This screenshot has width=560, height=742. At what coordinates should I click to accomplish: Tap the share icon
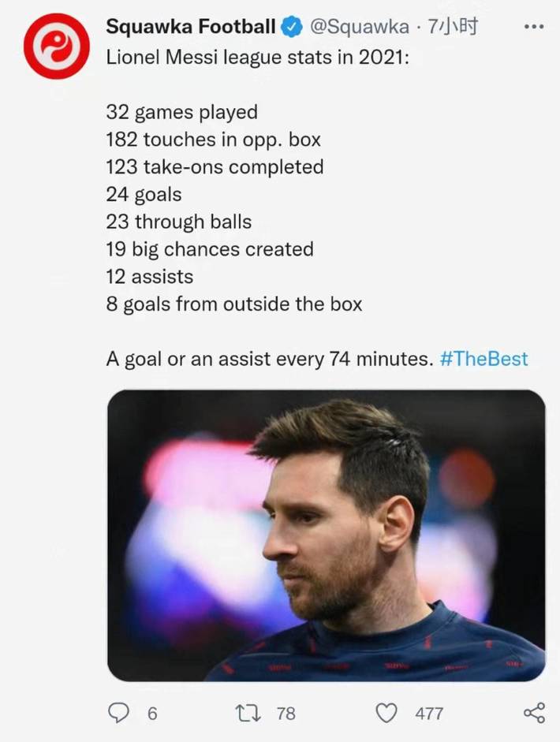coord(534,713)
